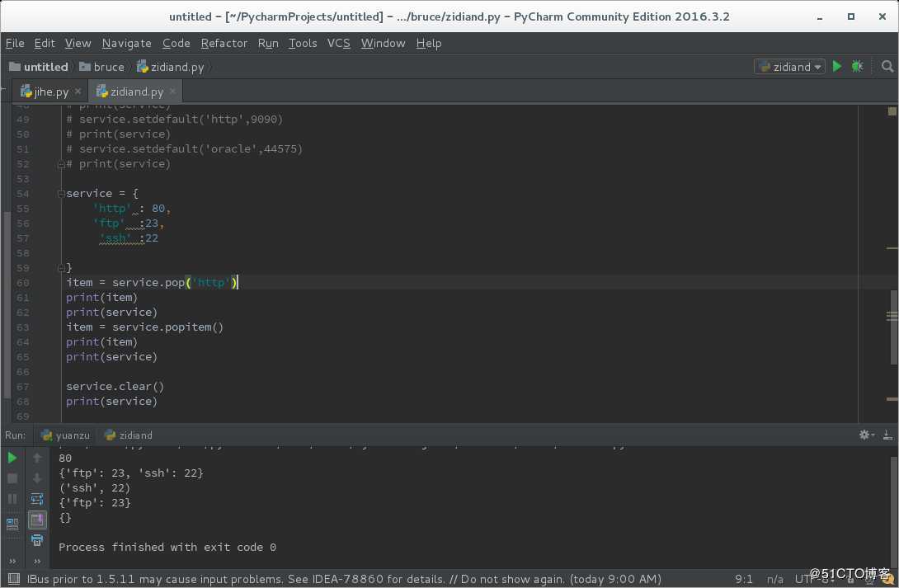Click the bruce folder breadcrumb
The height and width of the screenshot is (588, 899).
click(101, 67)
